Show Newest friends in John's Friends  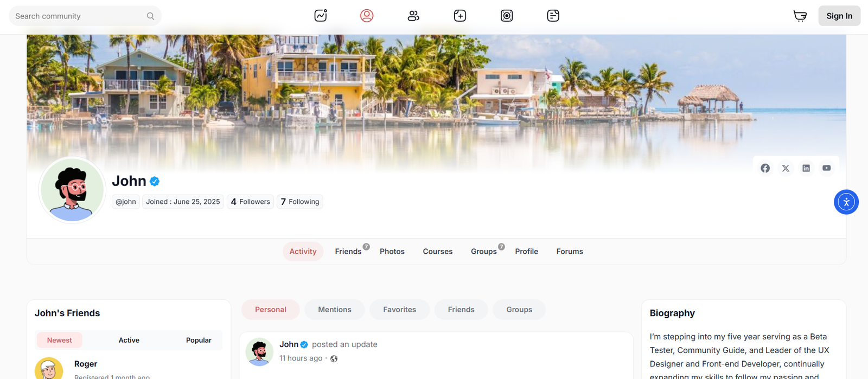tap(59, 341)
